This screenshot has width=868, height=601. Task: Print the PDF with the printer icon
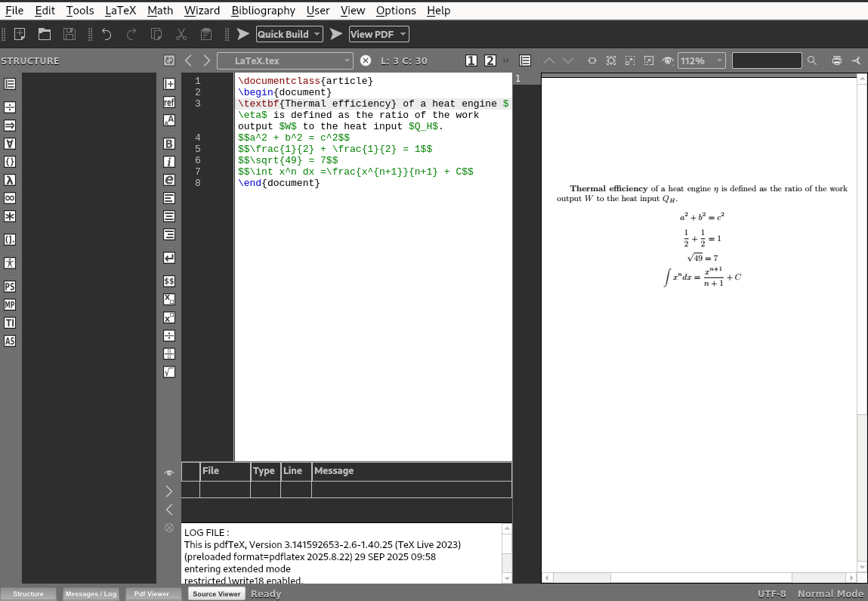coord(836,60)
